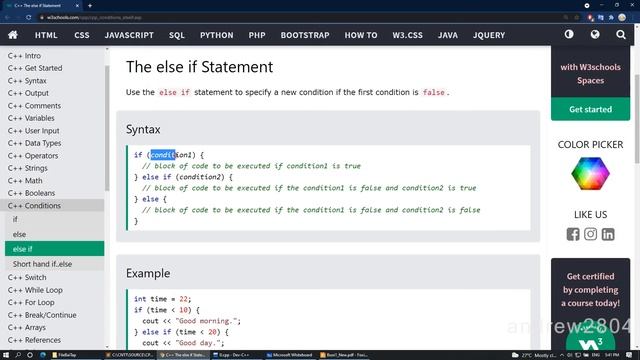640x360 pixels.
Task: Open C++ Operators sidebar link
Action: [x=33, y=156]
